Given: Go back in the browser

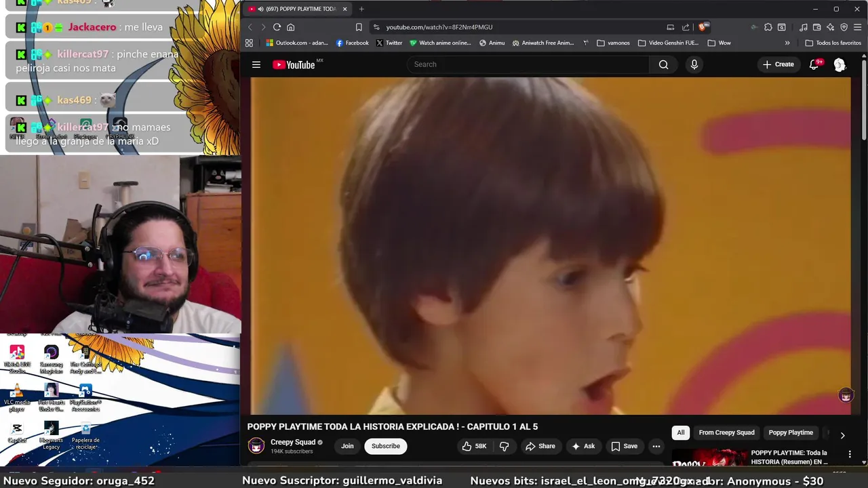Looking at the screenshot, I should [250, 27].
